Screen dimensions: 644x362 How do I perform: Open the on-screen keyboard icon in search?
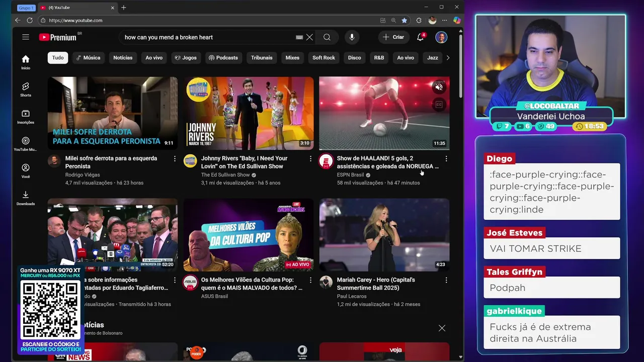(299, 37)
